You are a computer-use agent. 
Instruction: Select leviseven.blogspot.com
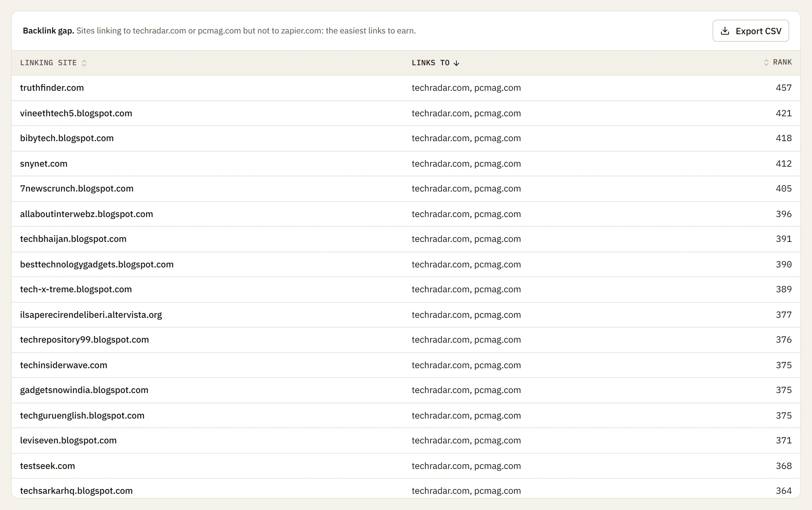pos(68,440)
